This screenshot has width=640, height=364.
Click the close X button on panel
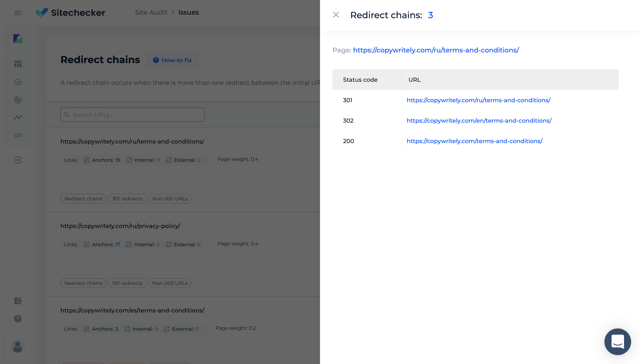pyautogui.click(x=336, y=14)
